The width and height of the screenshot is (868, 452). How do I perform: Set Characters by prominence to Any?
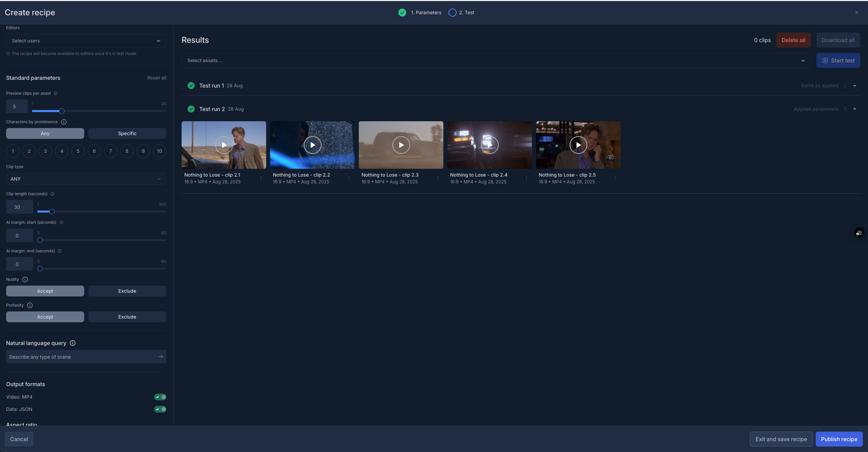click(x=45, y=133)
